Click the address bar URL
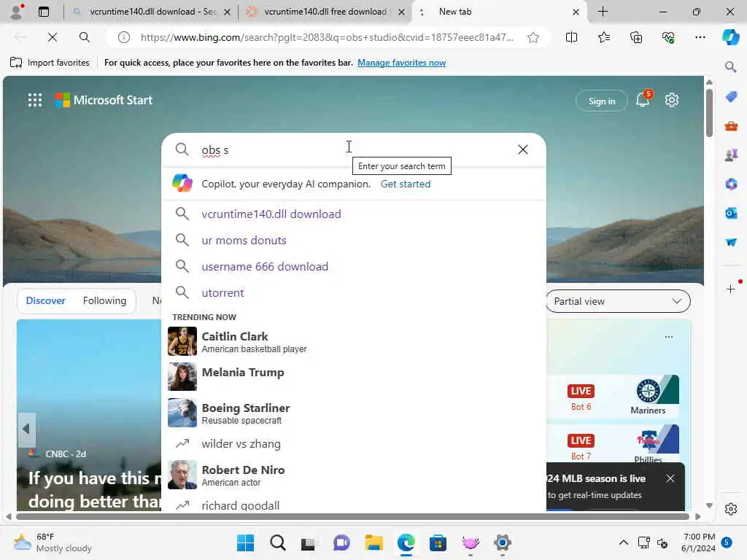The image size is (747, 560). pos(327,37)
